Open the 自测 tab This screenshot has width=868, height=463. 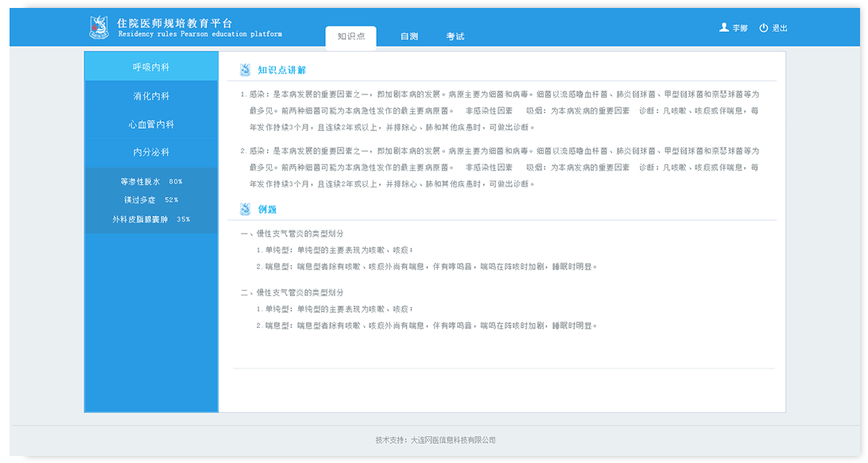pos(409,37)
